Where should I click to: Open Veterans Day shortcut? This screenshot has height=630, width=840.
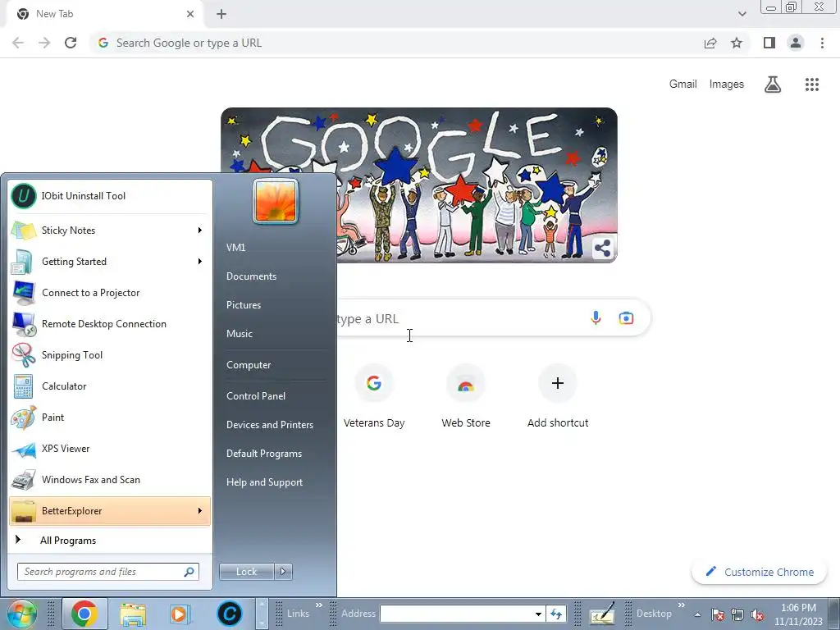pyautogui.click(x=374, y=396)
